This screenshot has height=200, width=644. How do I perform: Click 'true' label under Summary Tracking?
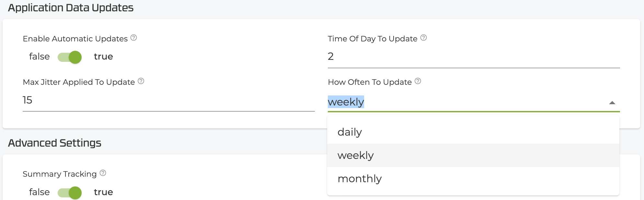(103, 192)
